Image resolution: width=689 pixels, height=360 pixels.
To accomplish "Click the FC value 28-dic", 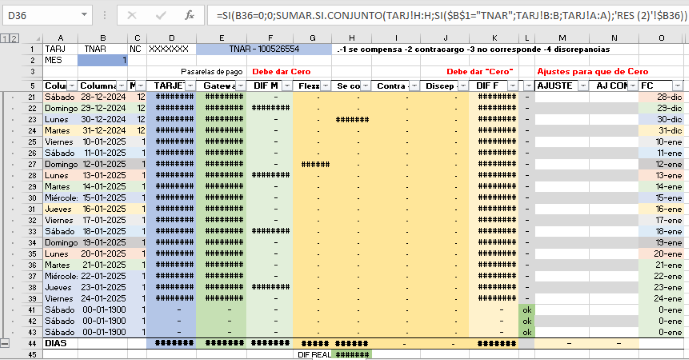I will pyautogui.click(x=661, y=97).
